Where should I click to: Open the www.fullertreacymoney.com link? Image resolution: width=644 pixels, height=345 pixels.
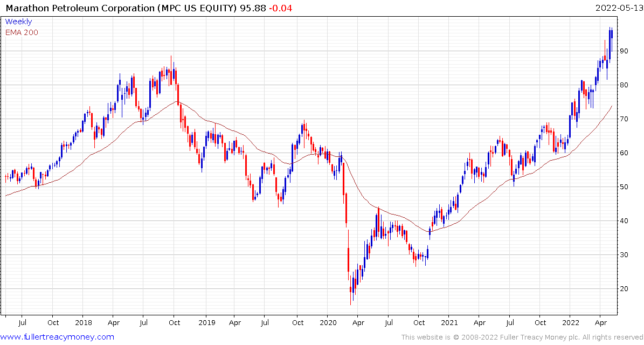coord(57,337)
